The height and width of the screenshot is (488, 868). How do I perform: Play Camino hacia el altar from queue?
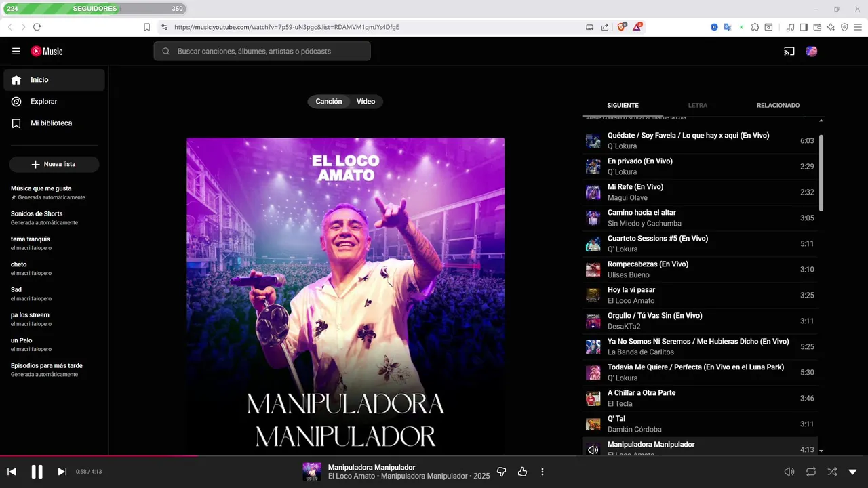tap(700, 218)
